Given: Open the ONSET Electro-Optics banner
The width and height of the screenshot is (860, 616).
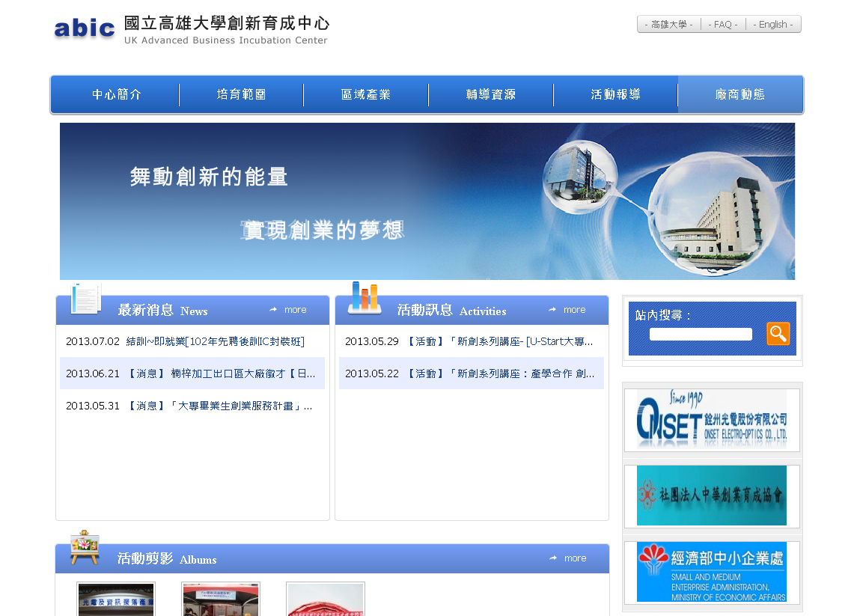Looking at the screenshot, I should tap(712, 420).
